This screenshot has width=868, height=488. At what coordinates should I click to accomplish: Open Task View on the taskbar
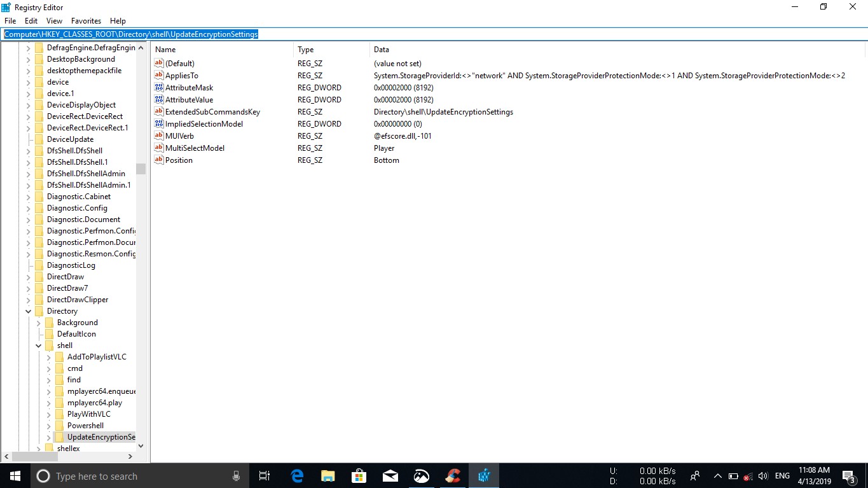pos(265,476)
